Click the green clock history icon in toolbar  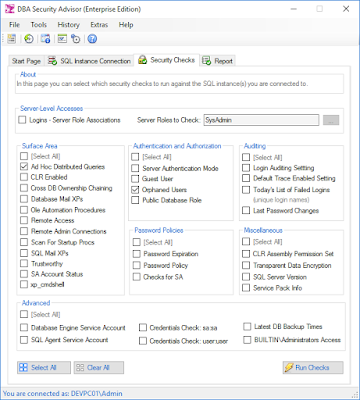pos(29,39)
